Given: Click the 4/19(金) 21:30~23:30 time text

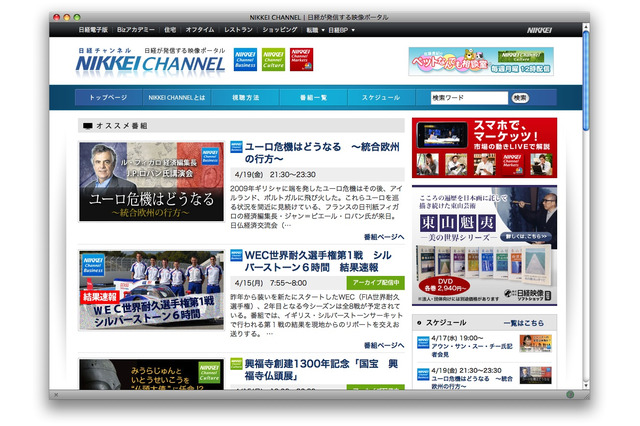Looking at the screenshot, I should coord(275,175).
